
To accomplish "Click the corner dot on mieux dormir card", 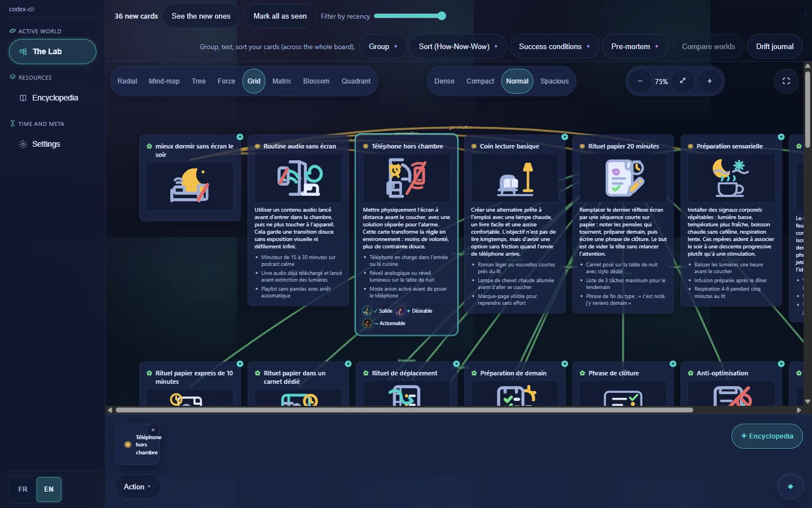I will (240, 137).
